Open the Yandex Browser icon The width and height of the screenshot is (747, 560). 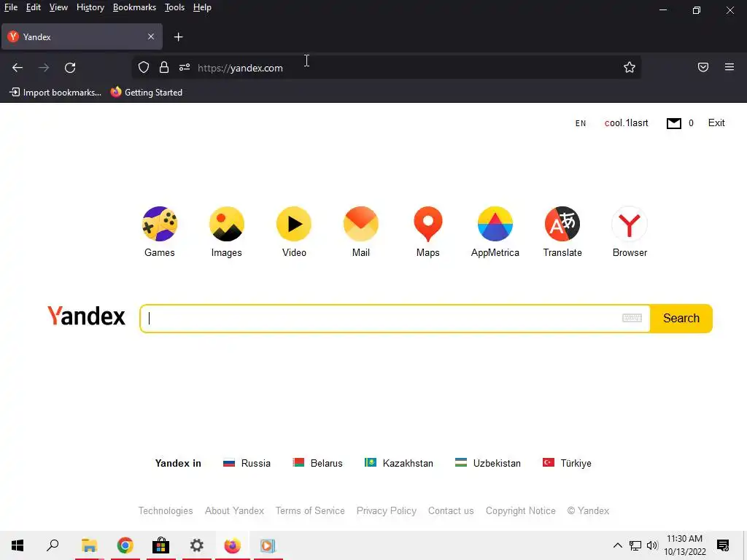pos(630,224)
